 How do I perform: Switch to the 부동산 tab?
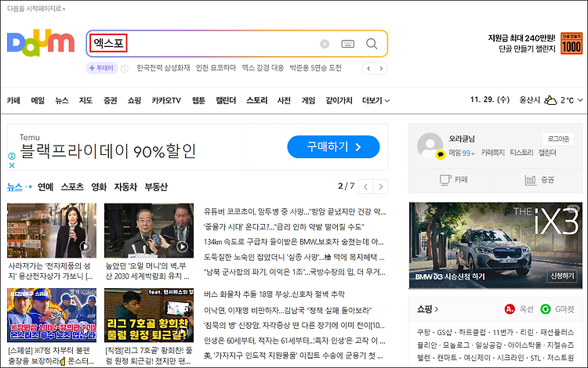156,186
